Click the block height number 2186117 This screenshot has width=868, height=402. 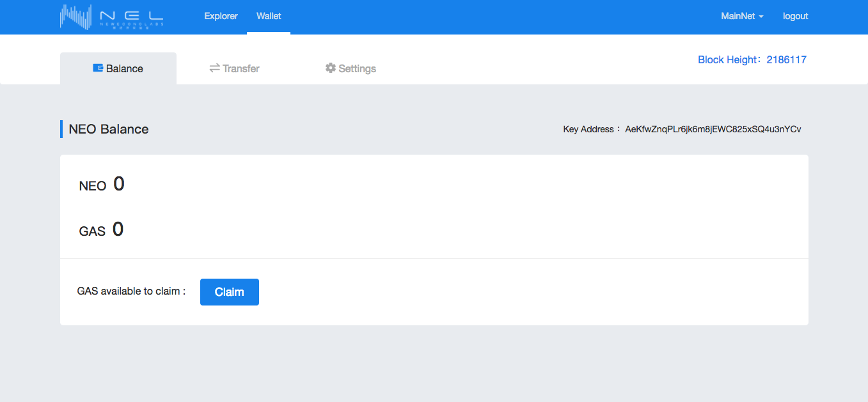click(x=786, y=59)
